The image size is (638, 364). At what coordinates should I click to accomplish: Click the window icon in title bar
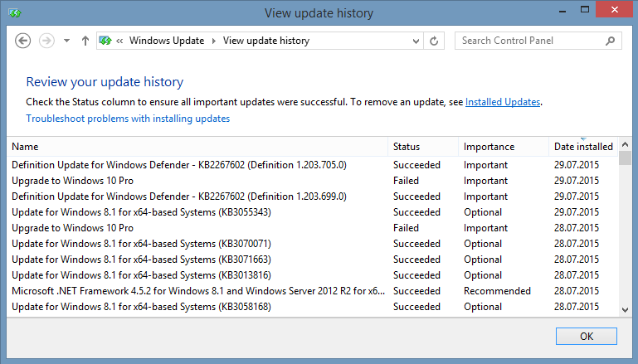click(x=15, y=13)
